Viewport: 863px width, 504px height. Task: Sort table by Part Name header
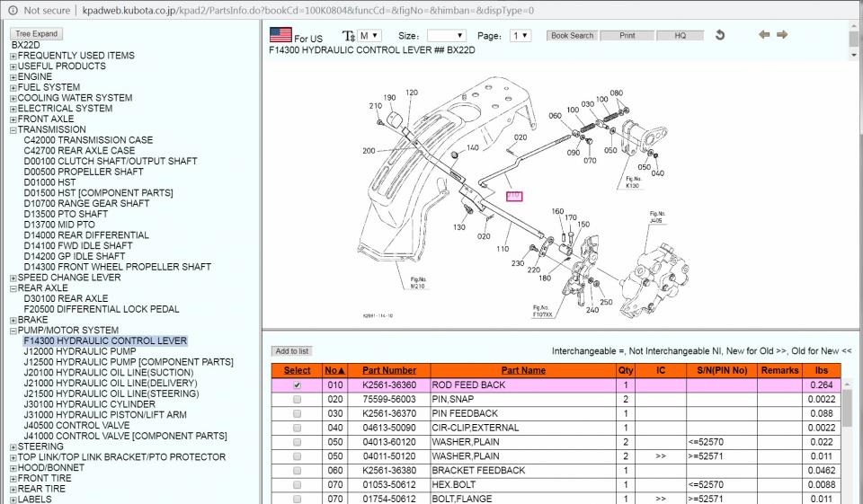(523, 370)
